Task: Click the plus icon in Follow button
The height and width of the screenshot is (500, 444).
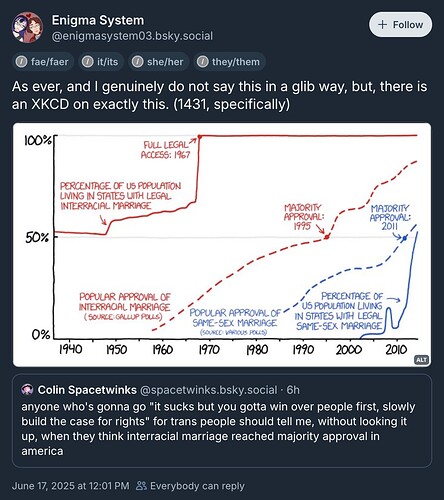Action: pyautogui.click(x=382, y=25)
